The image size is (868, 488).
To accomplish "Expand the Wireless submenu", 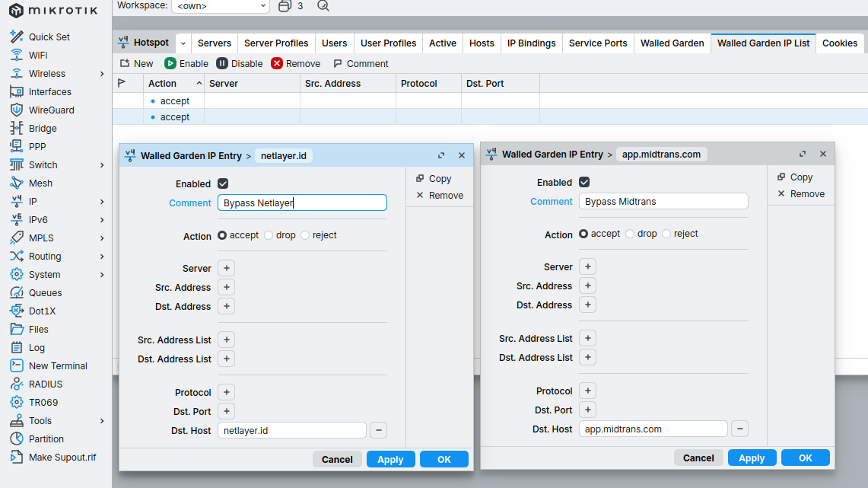I will pos(102,74).
